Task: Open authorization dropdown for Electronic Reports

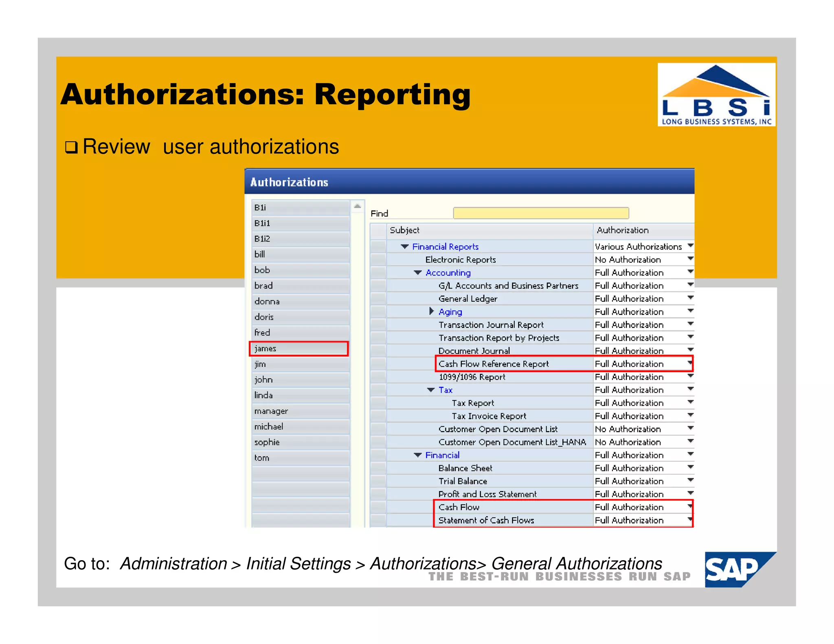Action: 690,259
